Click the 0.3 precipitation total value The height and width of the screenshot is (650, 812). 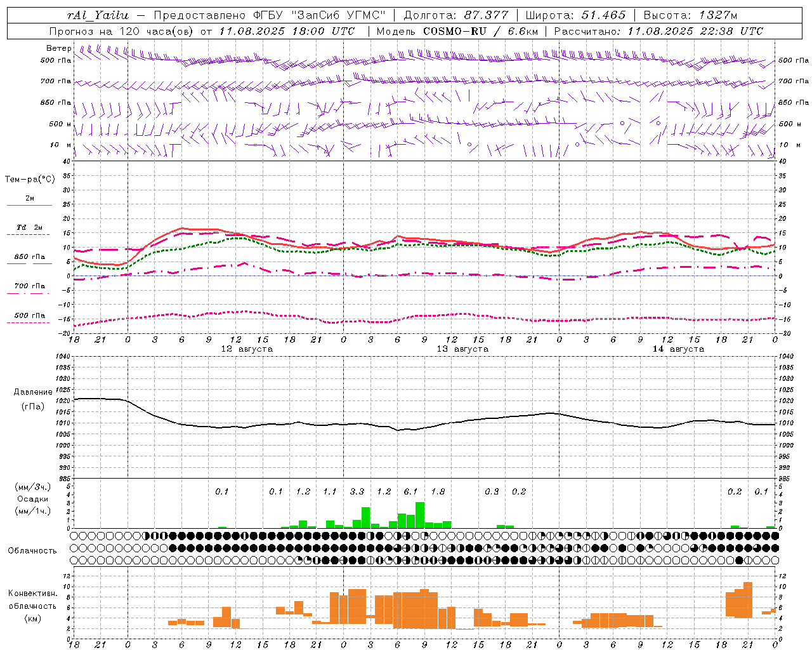[492, 491]
